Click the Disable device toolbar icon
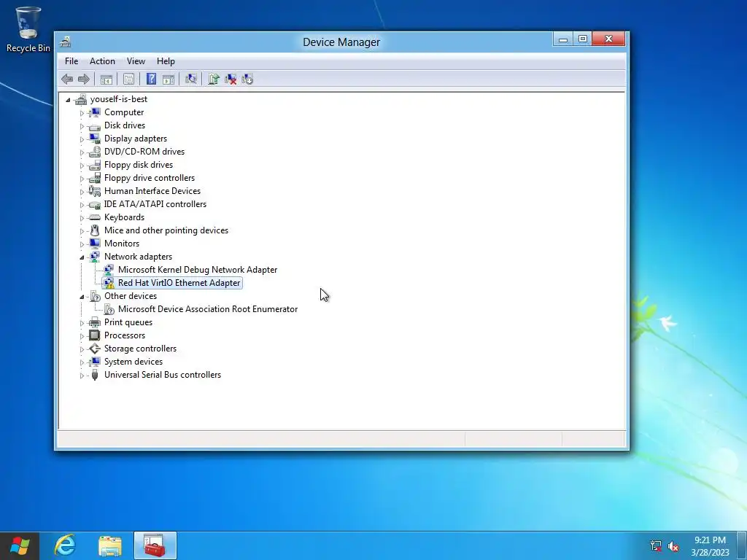The image size is (747, 560). (247, 79)
